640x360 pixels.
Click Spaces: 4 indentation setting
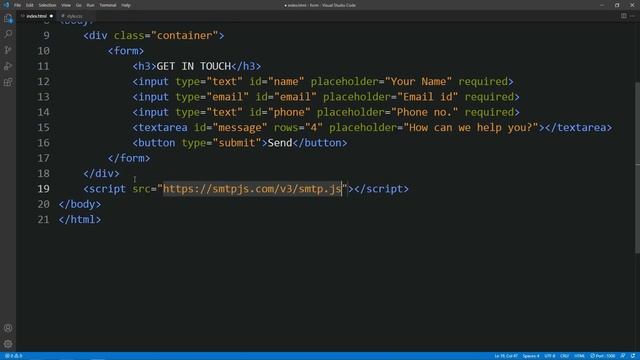[531, 356]
